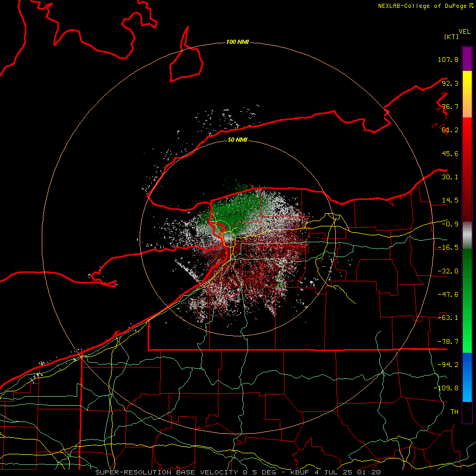Click the 61.2 velocity scale value

coord(450,130)
